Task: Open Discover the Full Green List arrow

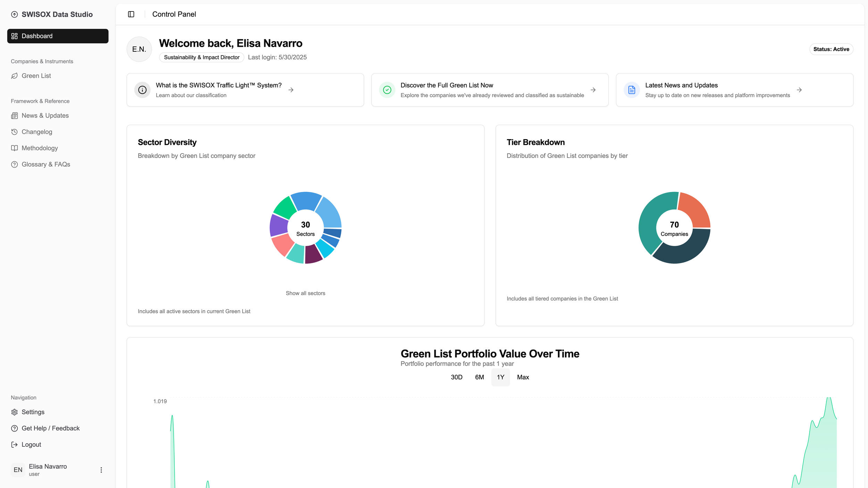Action: click(593, 90)
